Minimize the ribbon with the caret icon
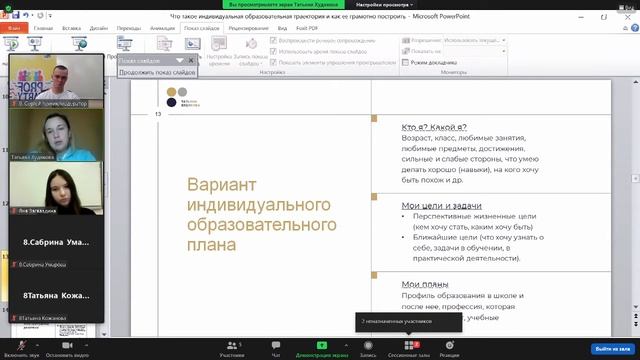 625,28
